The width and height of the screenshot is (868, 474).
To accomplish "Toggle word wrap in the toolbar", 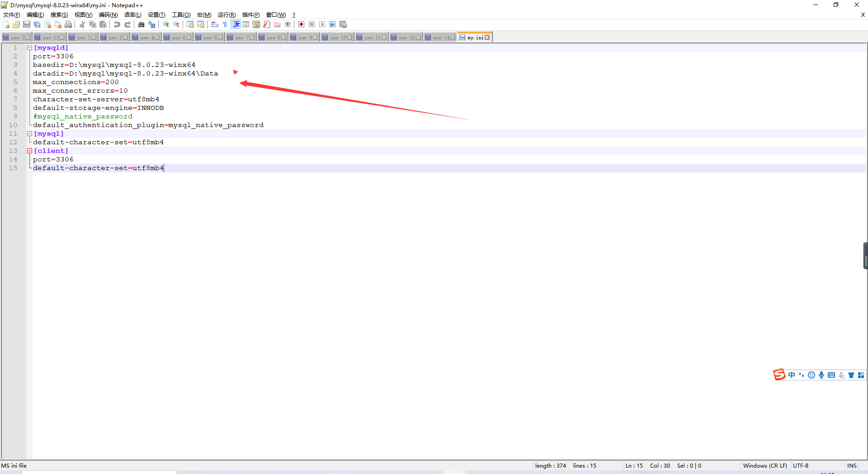I will [214, 24].
